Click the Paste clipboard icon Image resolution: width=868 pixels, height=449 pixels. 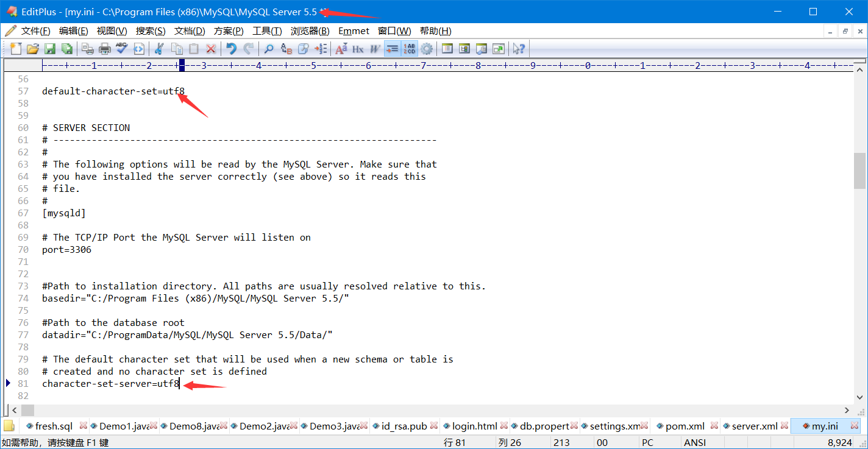tap(194, 49)
